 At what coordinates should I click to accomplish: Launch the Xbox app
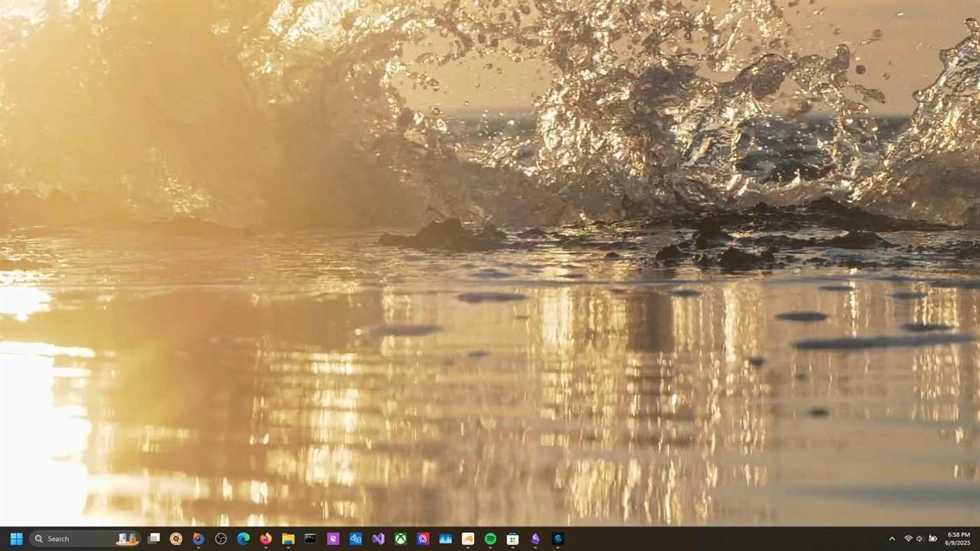[x=401, y=538]
